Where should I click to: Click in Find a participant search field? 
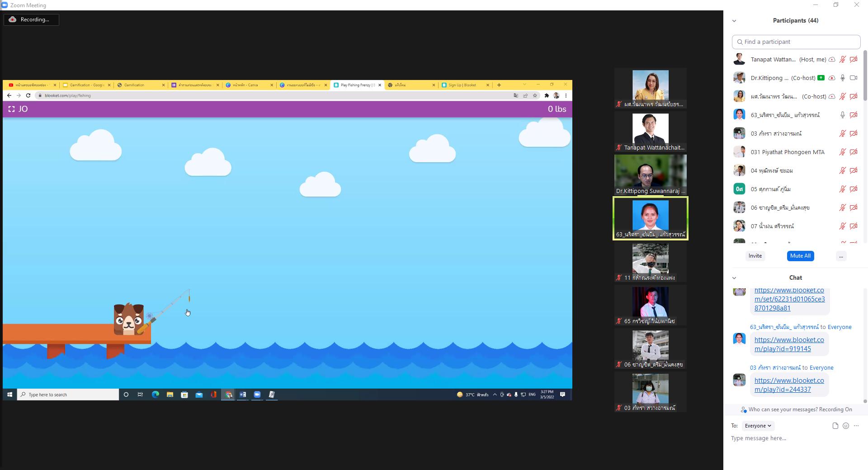coord(796,42)
